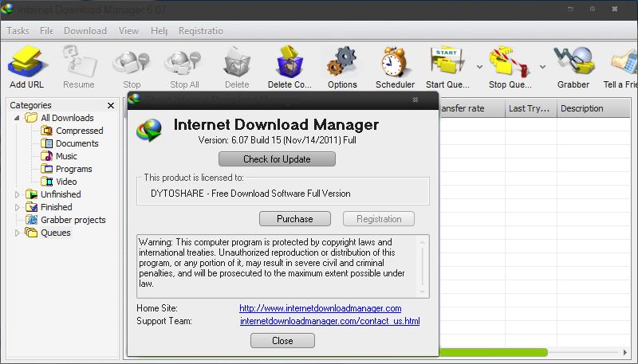Expand the Finished tree node
The width and height of the screenshot is (638, 364).
[x=17, y=207]
